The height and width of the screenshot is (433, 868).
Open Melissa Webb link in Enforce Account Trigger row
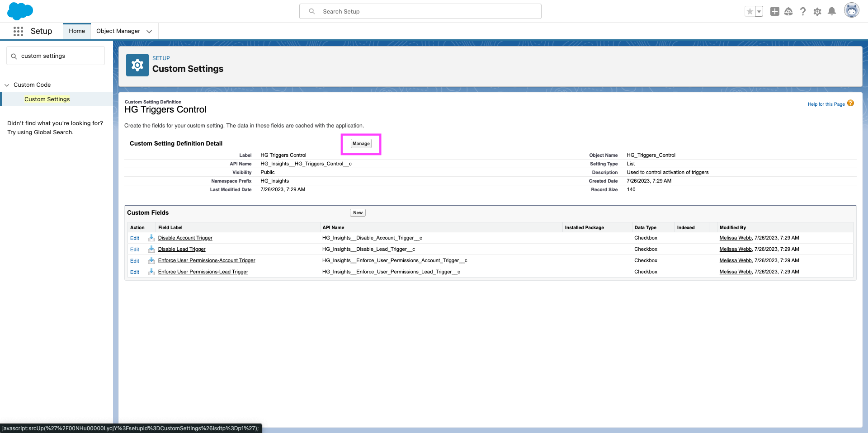736,260
